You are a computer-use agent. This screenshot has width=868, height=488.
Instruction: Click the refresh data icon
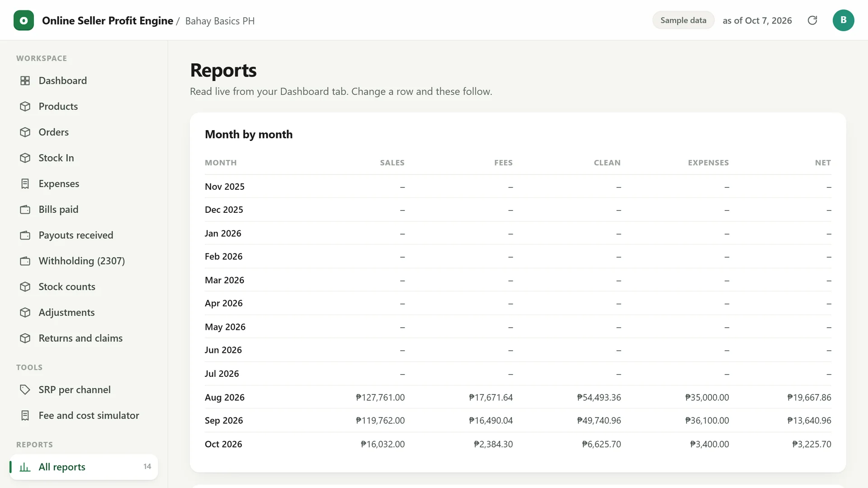coord(812,20)
